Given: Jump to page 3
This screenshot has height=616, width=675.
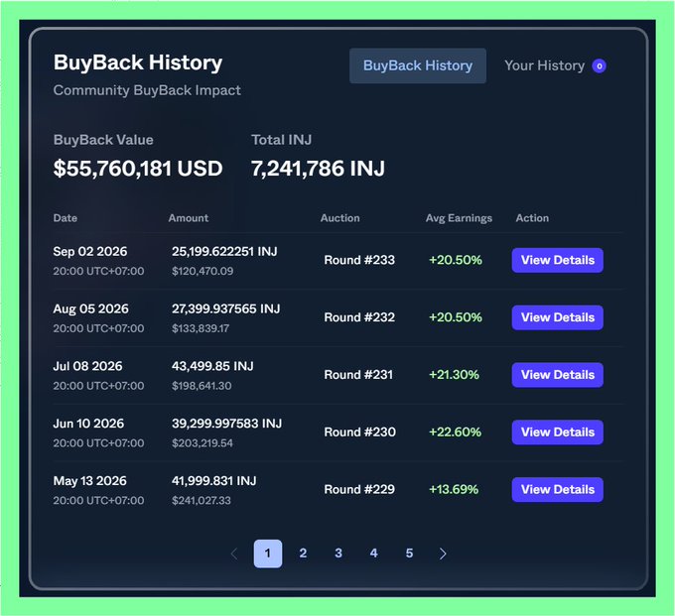Looking at the screenshot, I should click(338, 554).
